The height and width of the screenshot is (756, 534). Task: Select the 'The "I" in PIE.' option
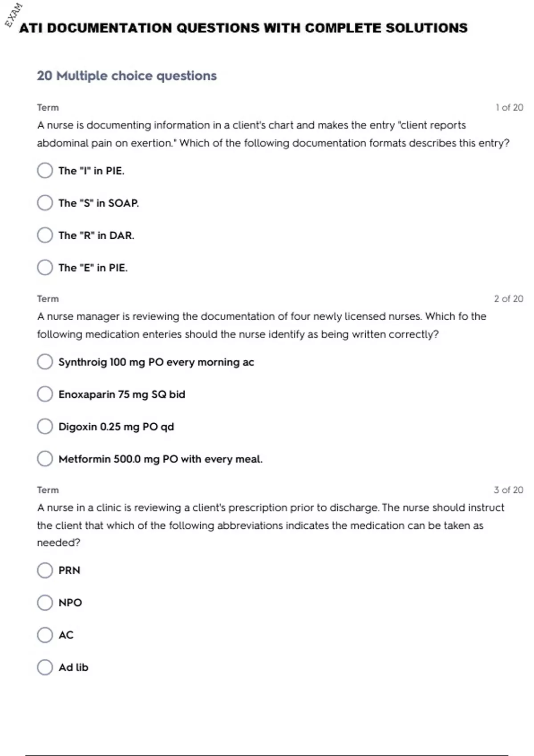tap(45, 170)
